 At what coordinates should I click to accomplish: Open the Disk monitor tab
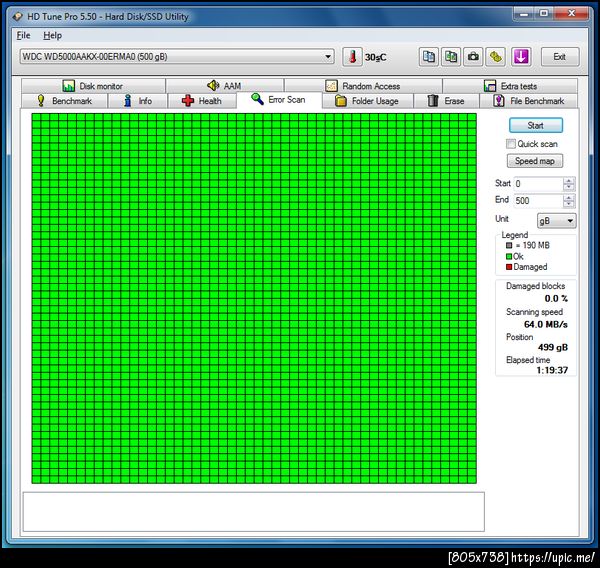[93, 86]
